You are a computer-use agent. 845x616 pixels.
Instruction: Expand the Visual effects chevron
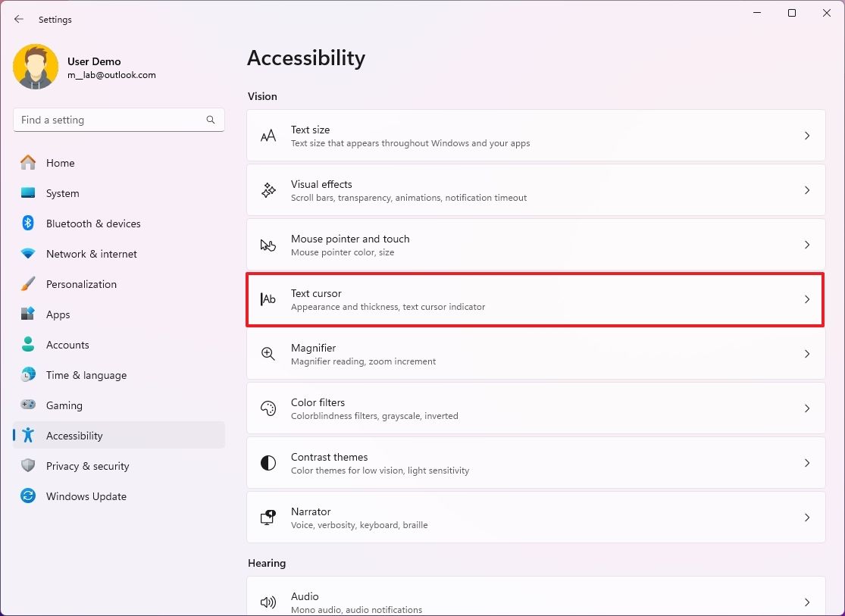click(x=806, y=190)
